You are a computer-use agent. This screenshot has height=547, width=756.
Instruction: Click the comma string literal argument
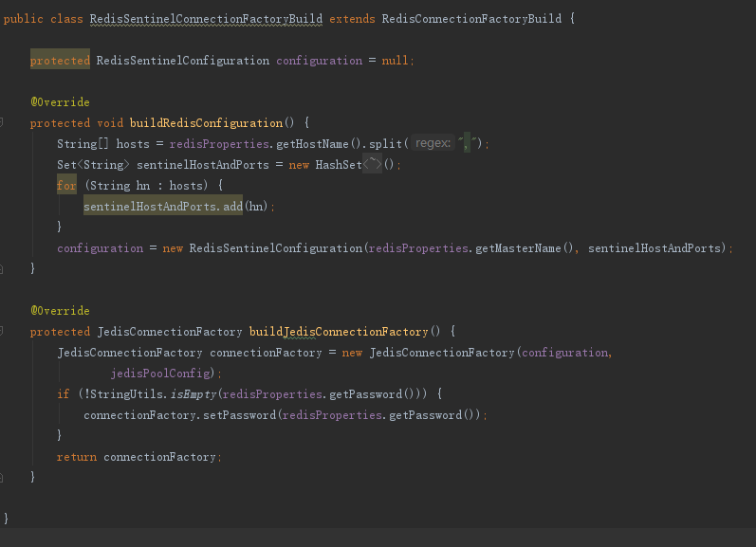pos(468,142)
